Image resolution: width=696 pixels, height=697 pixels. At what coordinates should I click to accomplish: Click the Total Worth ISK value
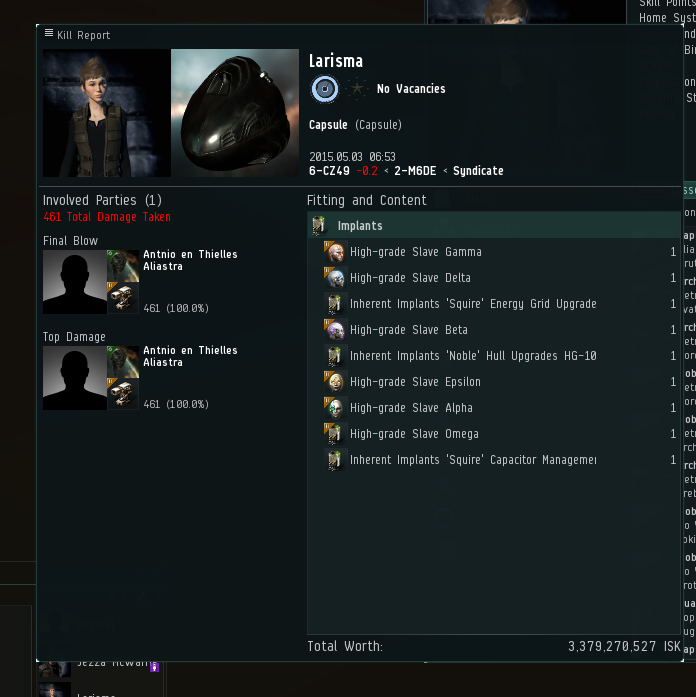tap(624, 646)
